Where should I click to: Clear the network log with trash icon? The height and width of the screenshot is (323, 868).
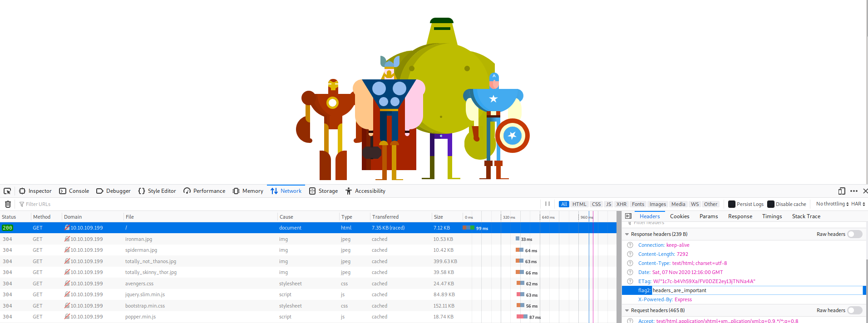(x=8, y=204)
